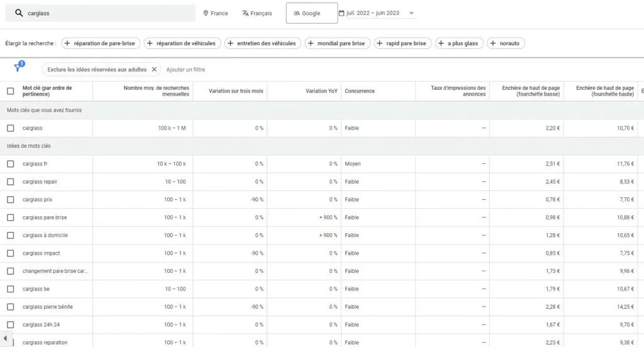Screen dimensions: 644x347
Task: Click 'carglass à domicile' keyword text
Action: (45, 235)
